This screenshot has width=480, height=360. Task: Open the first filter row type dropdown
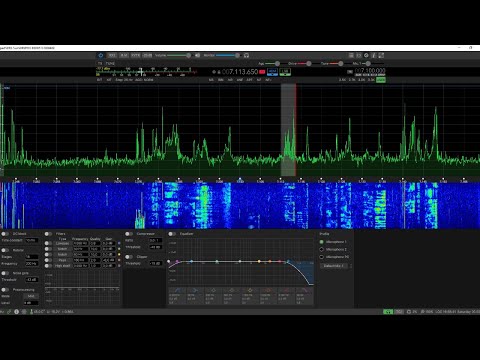point(62,243)
